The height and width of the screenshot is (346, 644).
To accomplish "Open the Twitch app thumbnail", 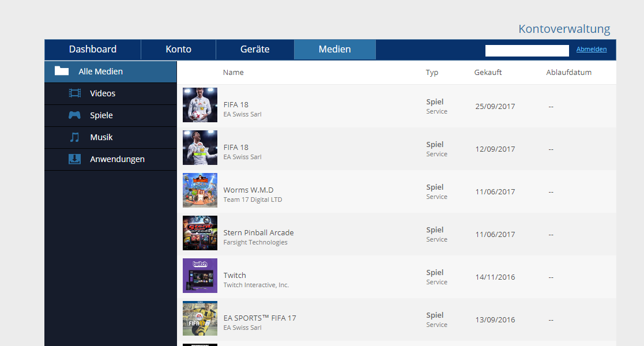I will 200,276.
